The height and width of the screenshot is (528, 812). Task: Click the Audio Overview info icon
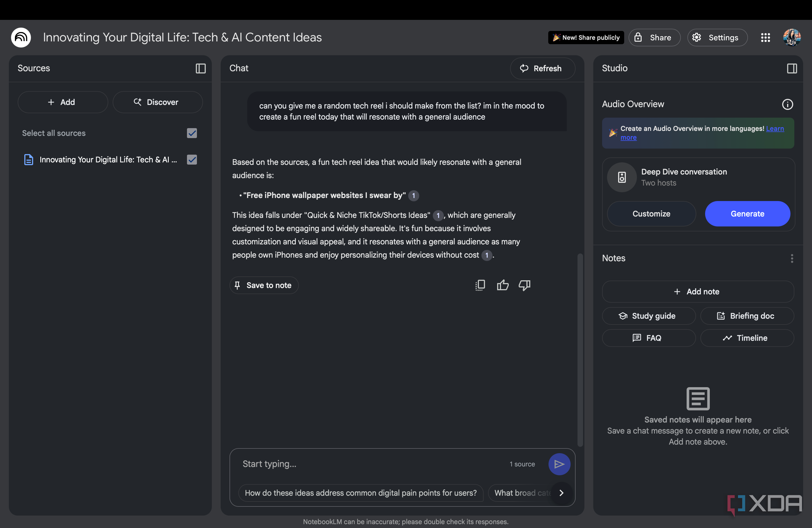787,104
